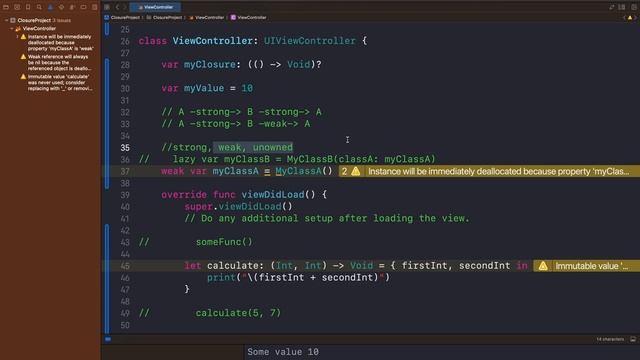
Task: Go to previous issue arrow in jump bar
Action: (x=624, y=18)
